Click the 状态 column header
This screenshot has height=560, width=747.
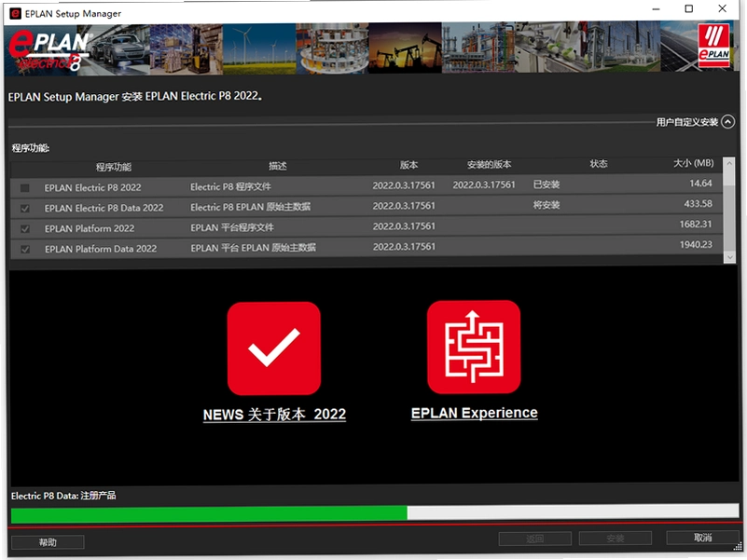pos(599,164)
